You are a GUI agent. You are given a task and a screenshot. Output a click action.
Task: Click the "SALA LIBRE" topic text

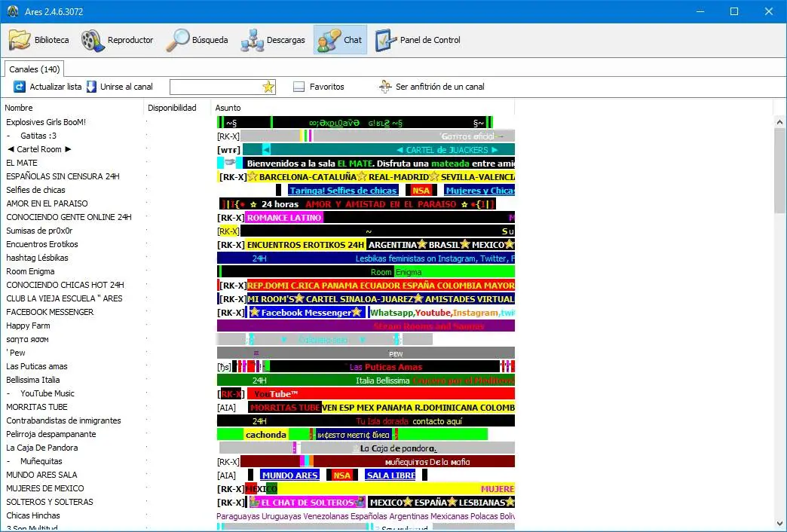tap(391, 475)
